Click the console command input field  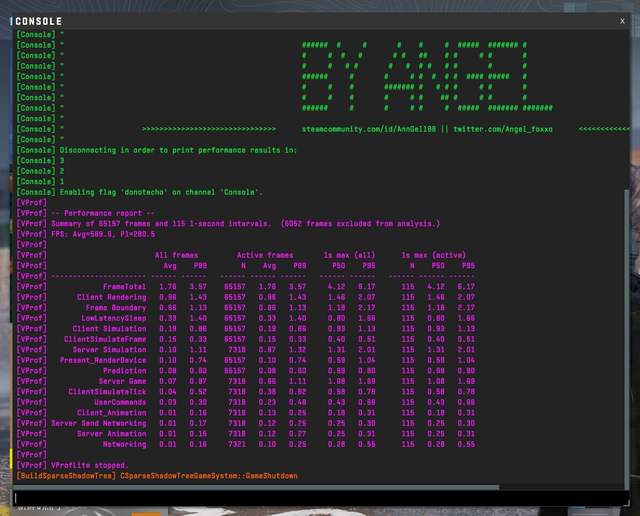pos(318,497)
